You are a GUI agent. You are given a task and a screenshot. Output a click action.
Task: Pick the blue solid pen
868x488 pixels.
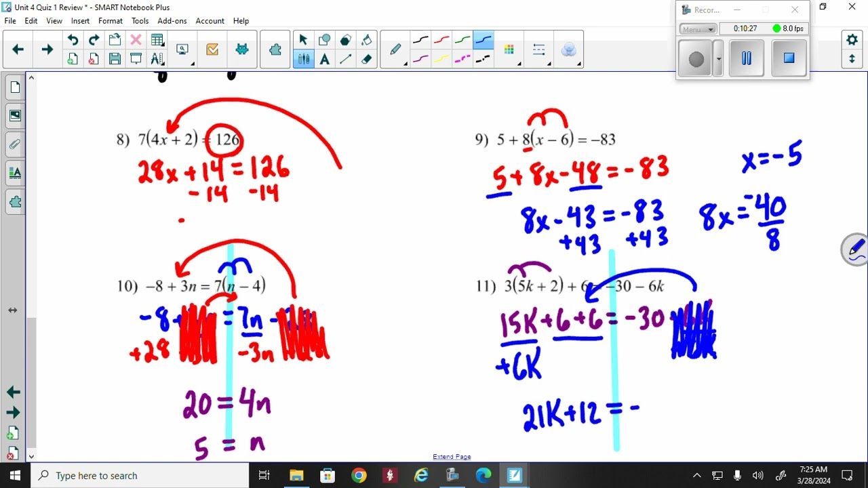coord(484,40)
